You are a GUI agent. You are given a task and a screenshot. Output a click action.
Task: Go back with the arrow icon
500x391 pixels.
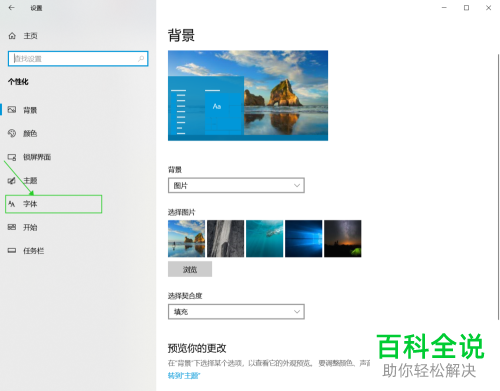click(x=12, y=8)
